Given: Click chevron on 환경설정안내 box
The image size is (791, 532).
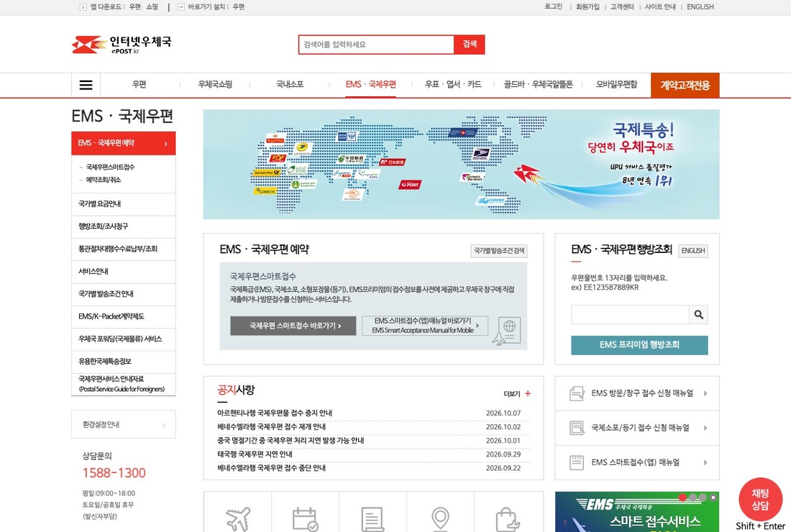Looking at the screenshot, I should pos(163,425).
